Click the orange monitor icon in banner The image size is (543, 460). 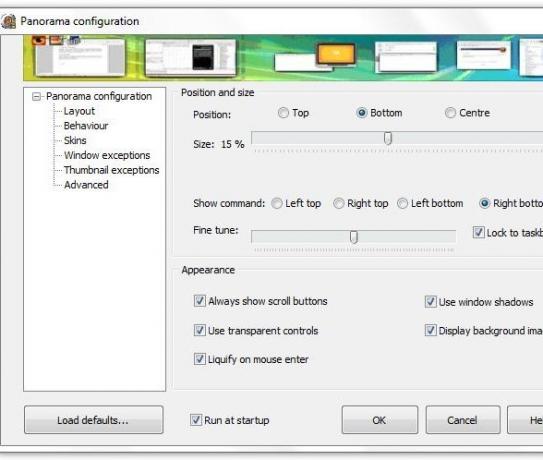pos(336,54)
